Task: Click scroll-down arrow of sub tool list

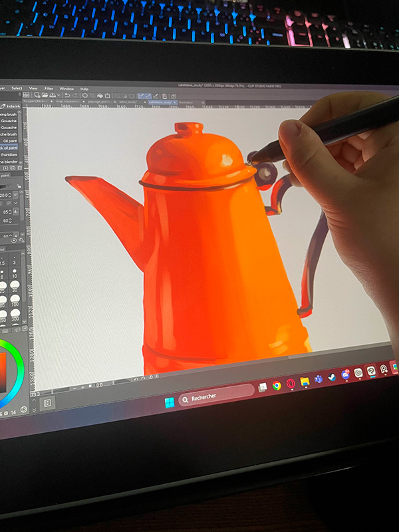Action: (21, 162)
